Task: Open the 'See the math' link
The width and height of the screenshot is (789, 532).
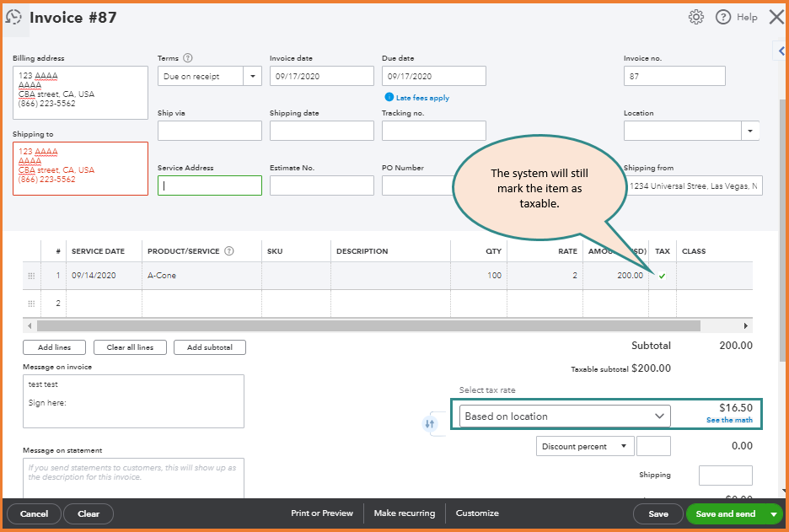Action: coord(728,422)
